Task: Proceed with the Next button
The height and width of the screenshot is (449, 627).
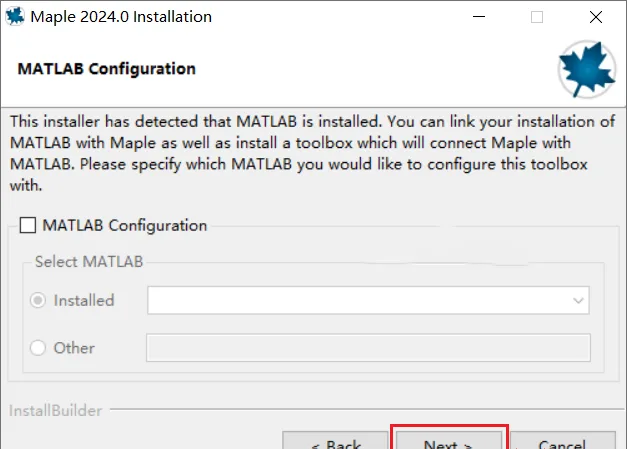Action: (449, 440)
